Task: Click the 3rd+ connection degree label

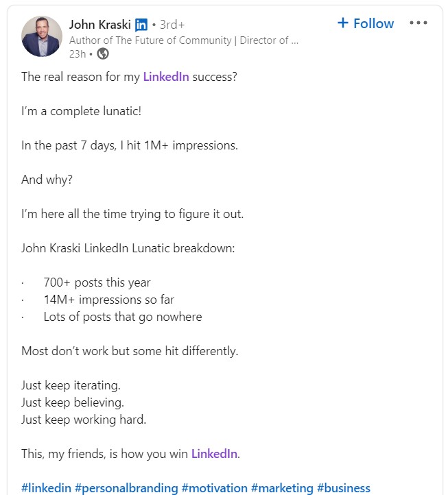Action: coord(172,25)
